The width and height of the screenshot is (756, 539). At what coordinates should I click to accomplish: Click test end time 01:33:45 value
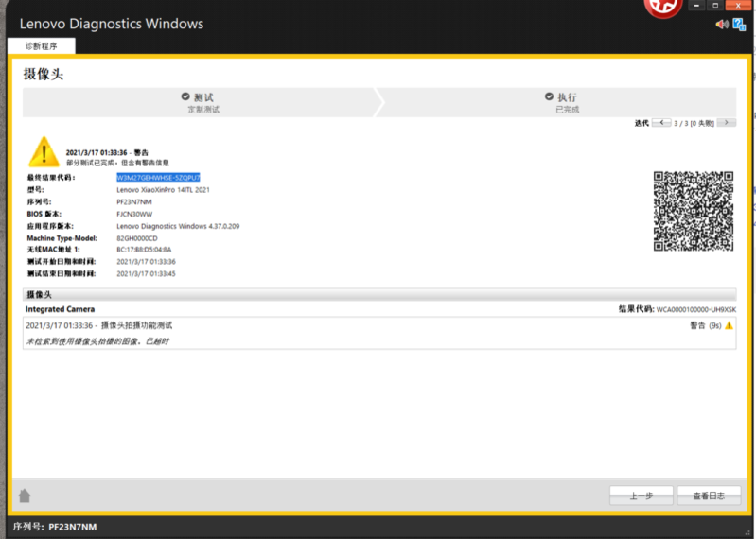[146, 273]
